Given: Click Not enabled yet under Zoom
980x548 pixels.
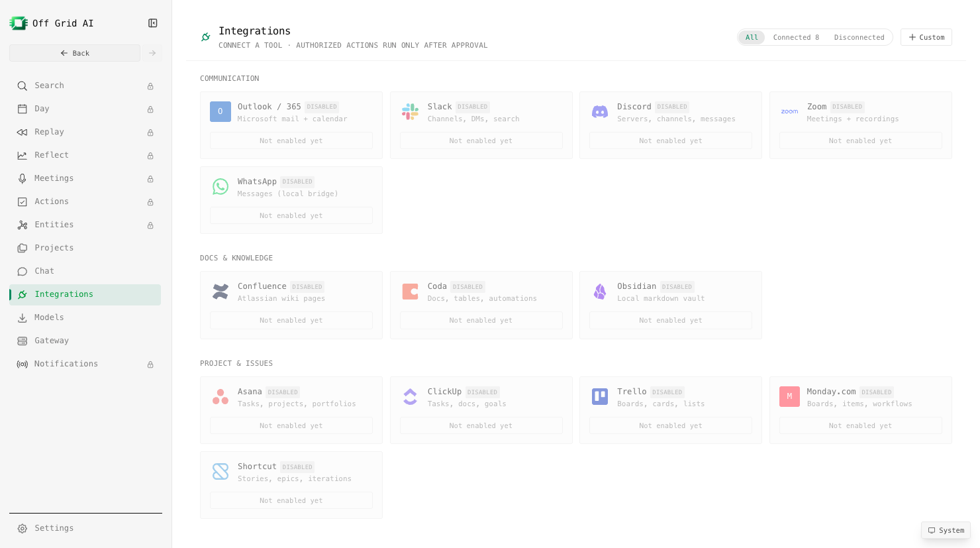Looking at the screenshot, I should pos(861,140).
